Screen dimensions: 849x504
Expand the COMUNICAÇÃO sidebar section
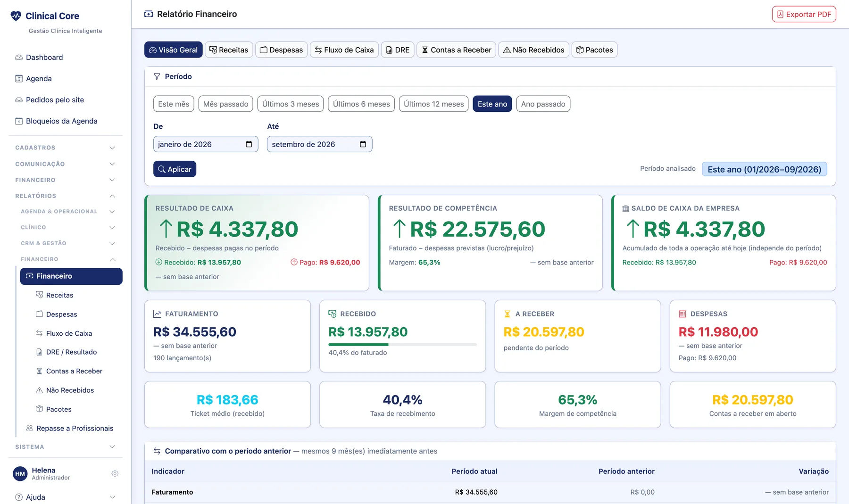pyautogui.click(x=65, y=164)
